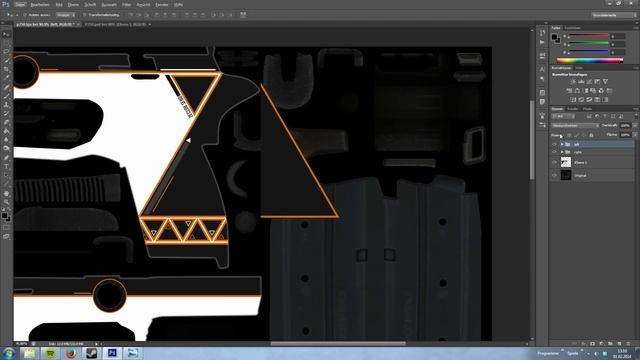The height and width of the screenshot is (360, 640).
Task: Add a Levels adjustment
Action: pyautogui.click(x=581, y=82)
